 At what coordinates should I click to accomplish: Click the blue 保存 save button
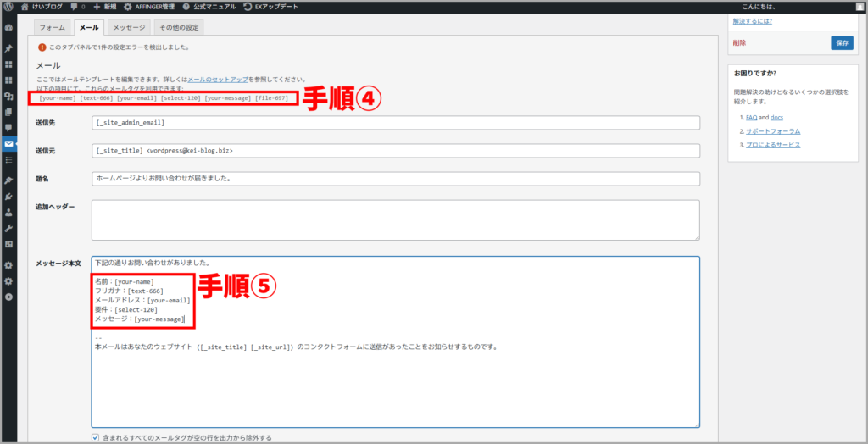(x=842, y=42)
